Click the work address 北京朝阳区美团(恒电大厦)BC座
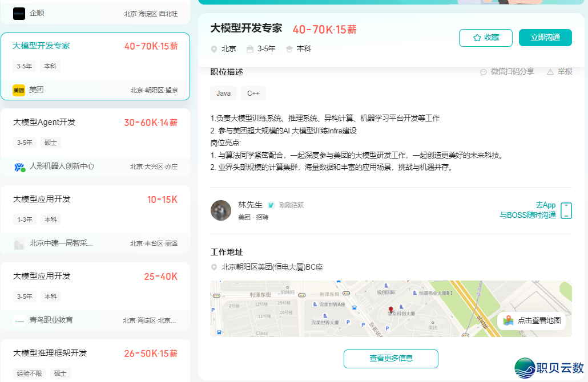Screen dimensions: 588x382 click(x=272, y=267)
